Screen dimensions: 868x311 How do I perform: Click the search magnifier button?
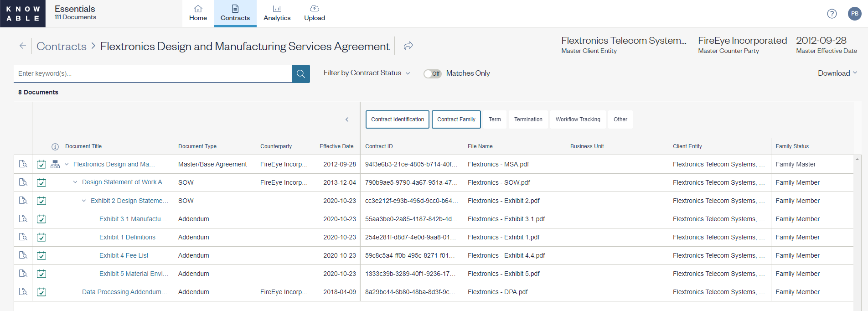click(x=300, y=73)
